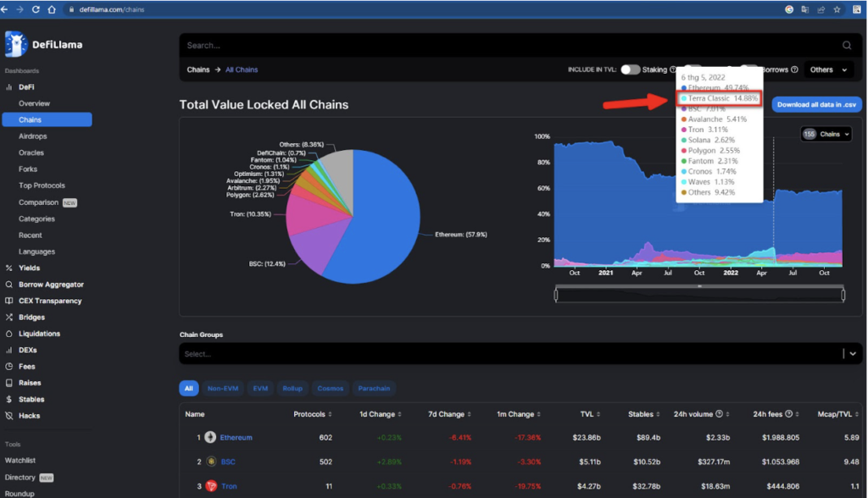This screenshot has height=498, width=868.
Task: Sort table by Protocols column
Action: pos(313,414)
